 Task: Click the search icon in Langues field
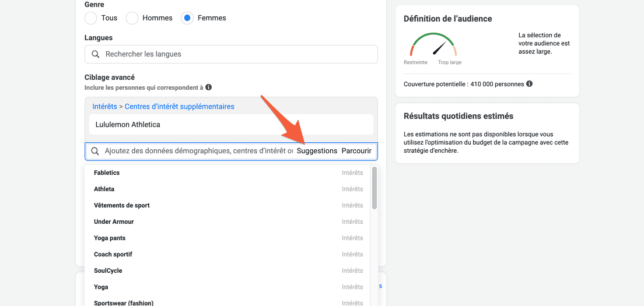[x=95, y=54]
